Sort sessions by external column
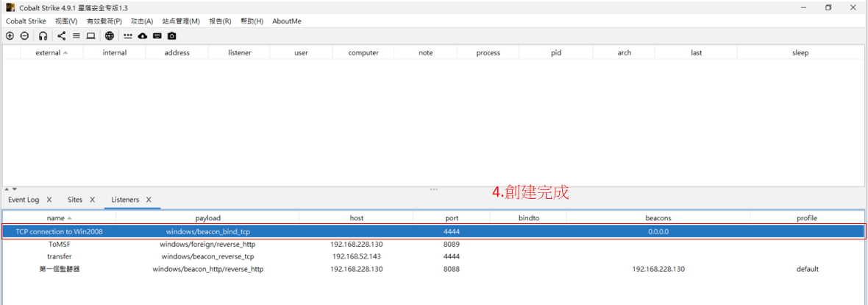The height and width of the screenshot is (305, 868). (51, 53)
